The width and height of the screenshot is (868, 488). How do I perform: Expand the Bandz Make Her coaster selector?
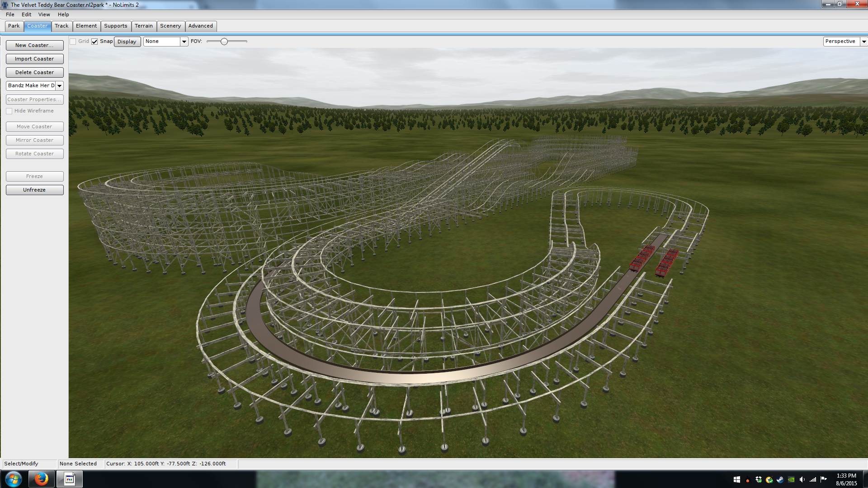(59, 86)
